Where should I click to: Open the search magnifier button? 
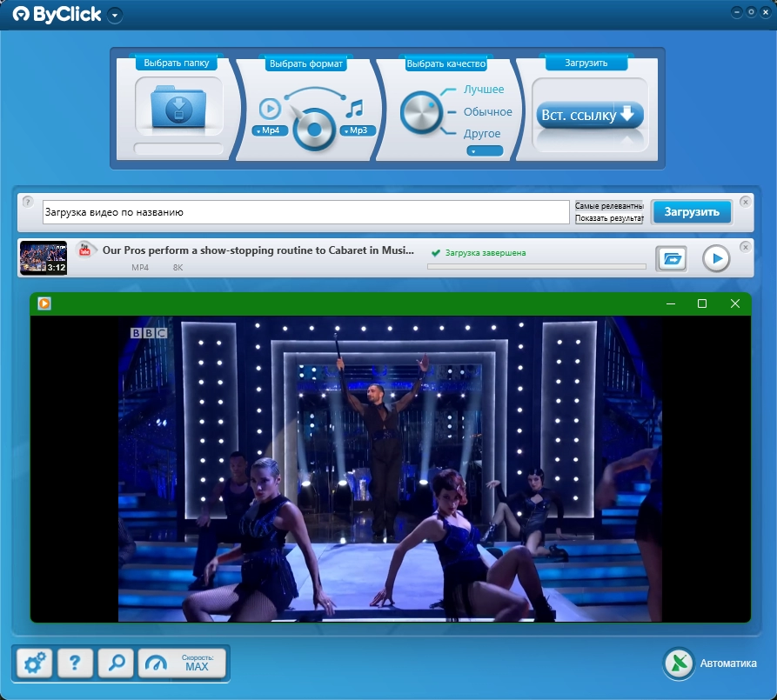coord(116,663)
